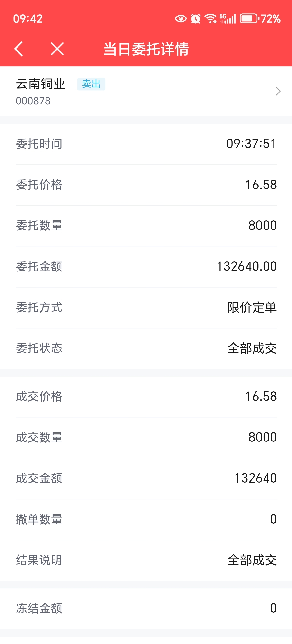Tap the 云南铜业 stock name

[x=41, y=84]
